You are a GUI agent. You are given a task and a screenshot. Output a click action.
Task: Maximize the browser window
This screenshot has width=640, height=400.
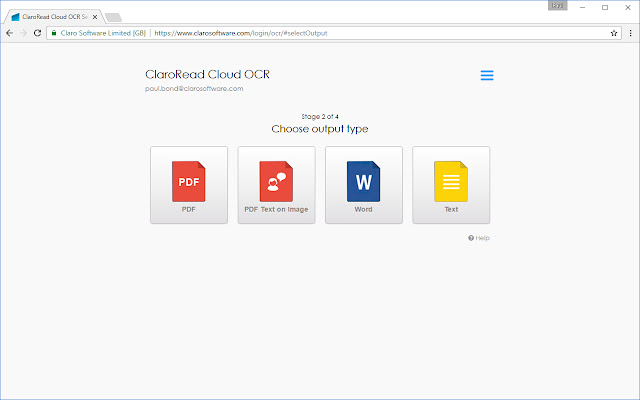605,7
